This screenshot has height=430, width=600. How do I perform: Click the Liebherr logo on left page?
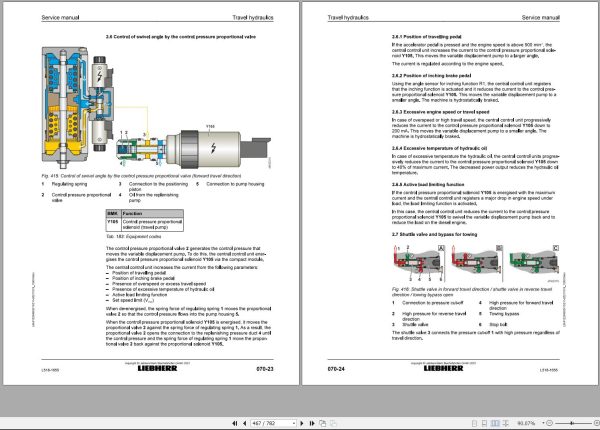coord(157,368)
